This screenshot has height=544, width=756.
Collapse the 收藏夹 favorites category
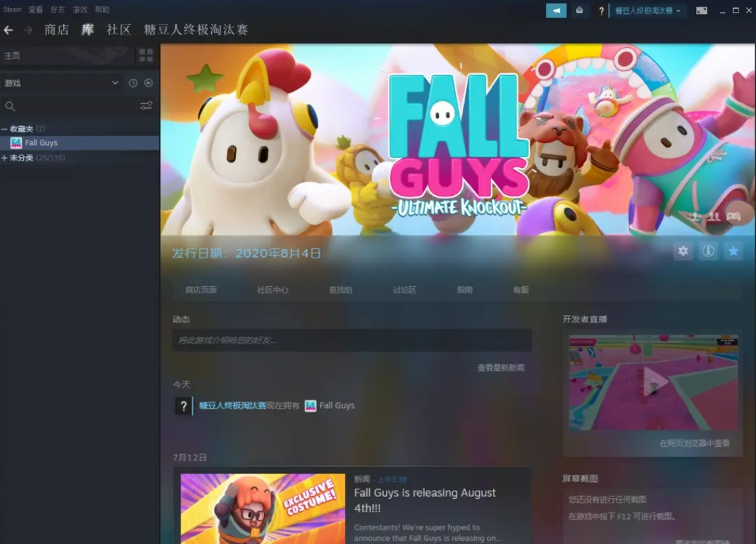click(x=4, y=129)
